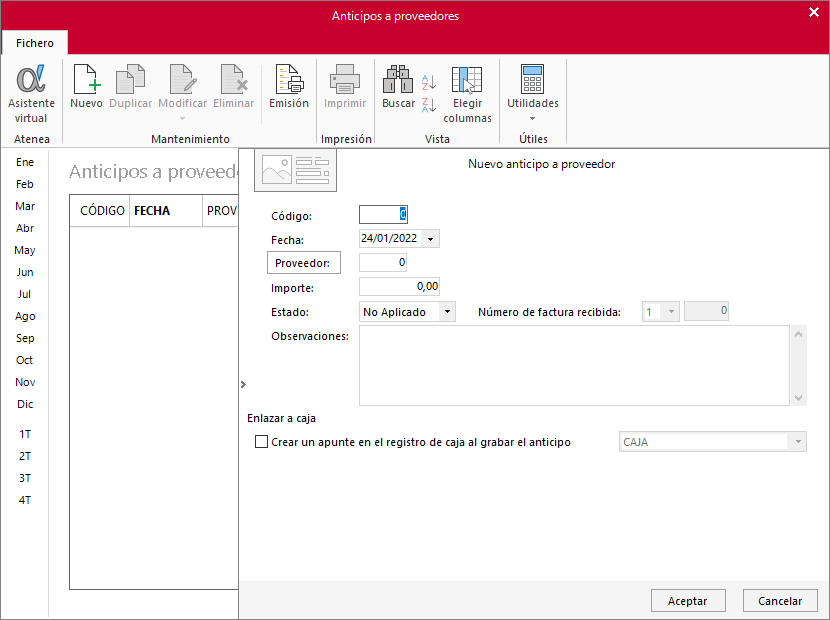Screen dimensions: 830x620
Task: Open Buscar with the binoculars icon
Action: [x=398, y=87]
